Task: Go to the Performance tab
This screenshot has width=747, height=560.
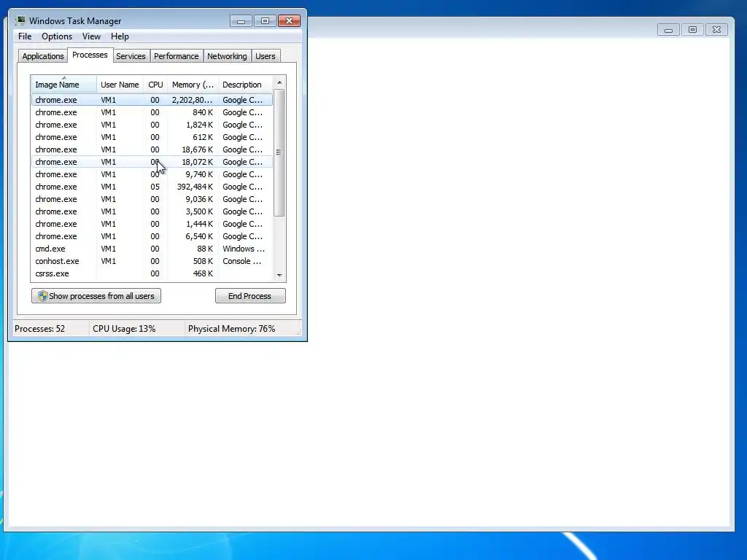Action: point(176,56)
